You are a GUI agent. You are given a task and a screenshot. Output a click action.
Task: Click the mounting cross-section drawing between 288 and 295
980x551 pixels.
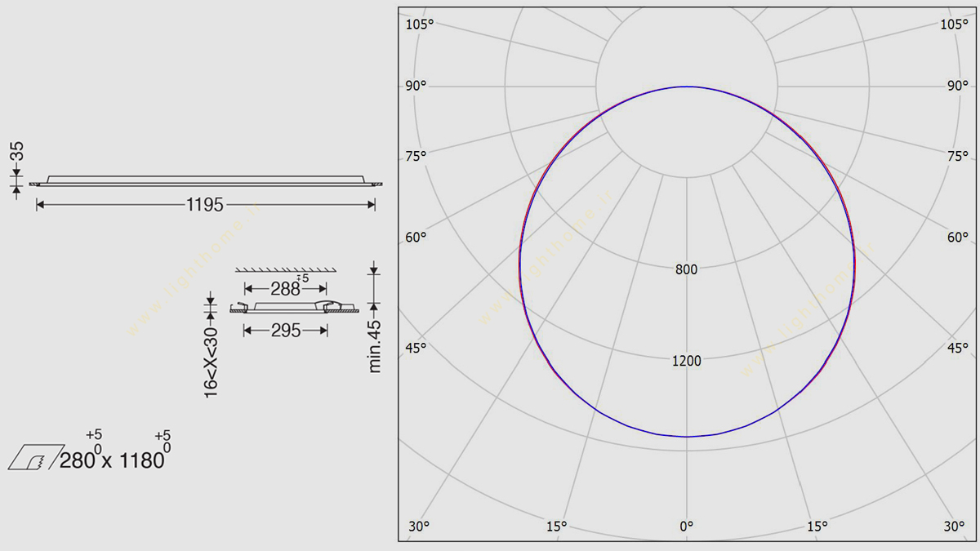[294, 308]
